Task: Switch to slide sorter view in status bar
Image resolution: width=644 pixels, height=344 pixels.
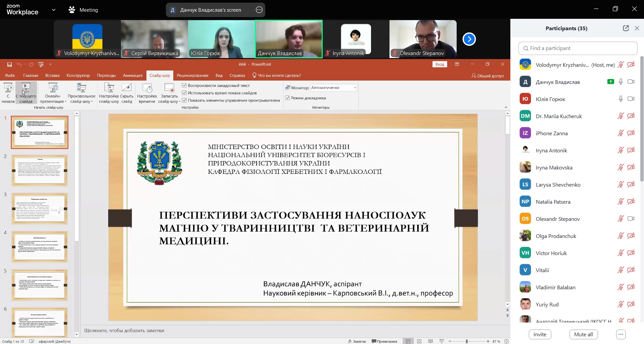Action: [419, 341]
